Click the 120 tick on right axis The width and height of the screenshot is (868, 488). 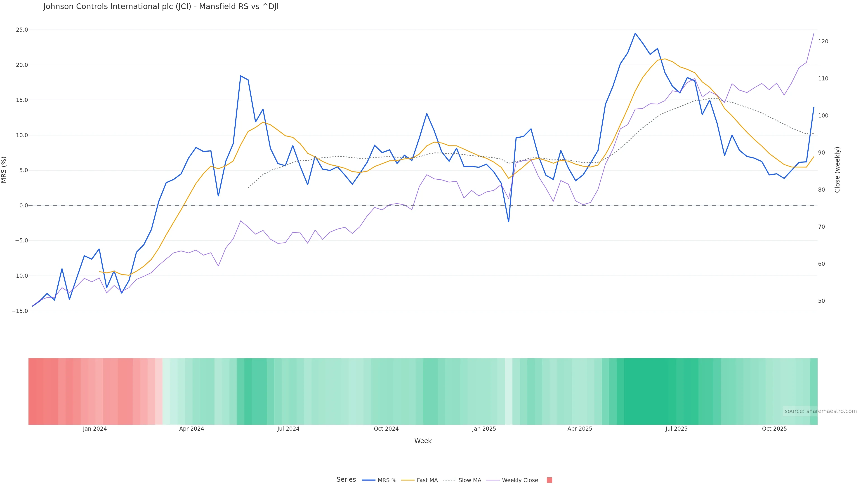coord(823,42)
